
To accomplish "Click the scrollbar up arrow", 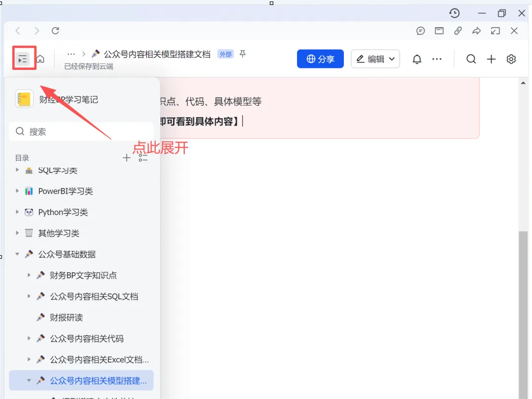I will 523,83.
